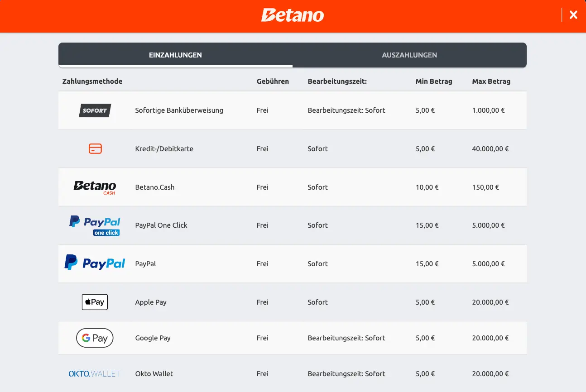
Task: Select the Okto Wallet logo
Action: point(95,373)
